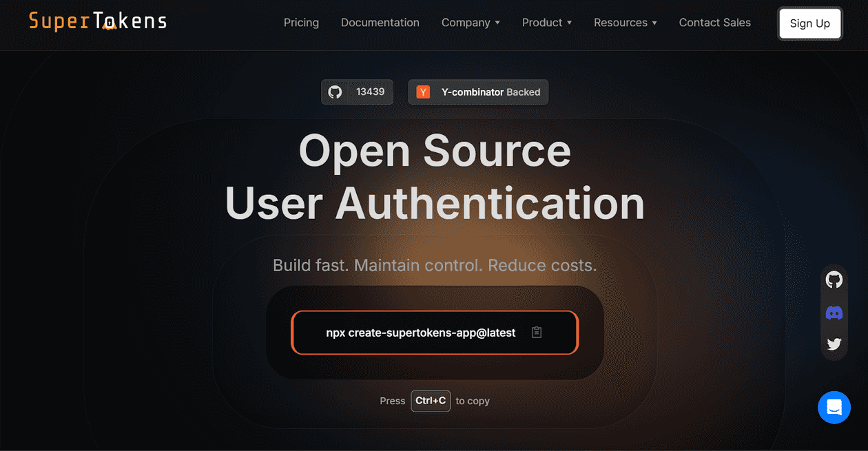Screen dimensions: 868x451
Task: Copy the npx command with clipboard icon
Action: (x=537, y=332)
